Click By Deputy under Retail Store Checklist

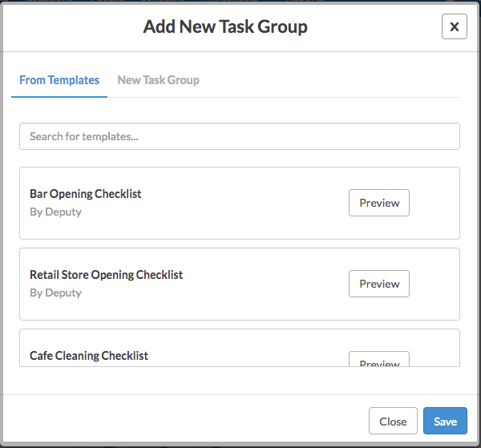pos(55,293)
